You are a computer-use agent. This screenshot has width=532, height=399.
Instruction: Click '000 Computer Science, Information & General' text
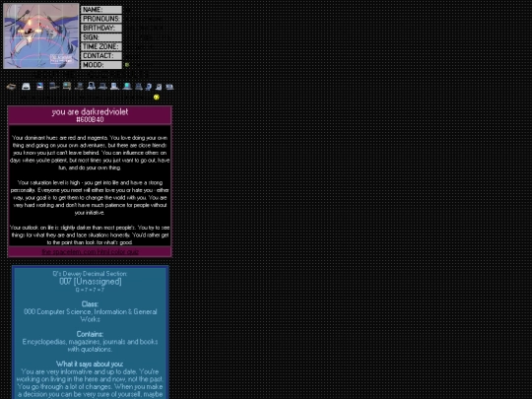click(x=91, y=311)
